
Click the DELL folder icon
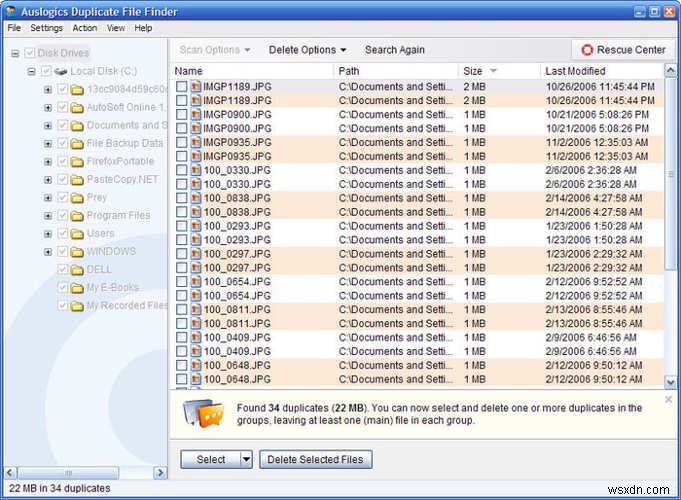tap(77, 270)
